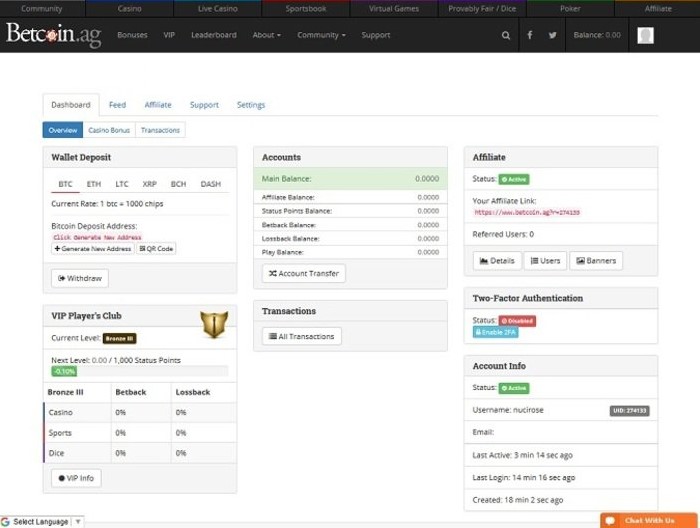The height and width of the screenshot is (528, 700).
Task: Click the Enable 2FA button
Action: point(496,332)
